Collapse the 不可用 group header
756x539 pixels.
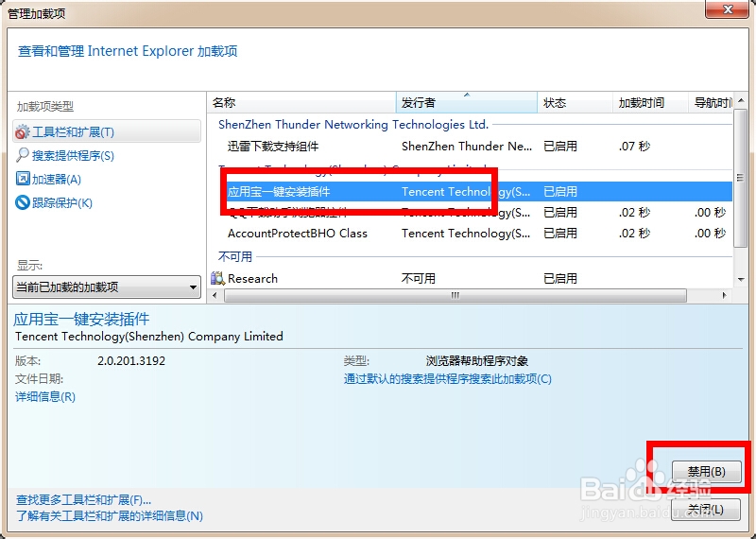(x=234, y=256)
